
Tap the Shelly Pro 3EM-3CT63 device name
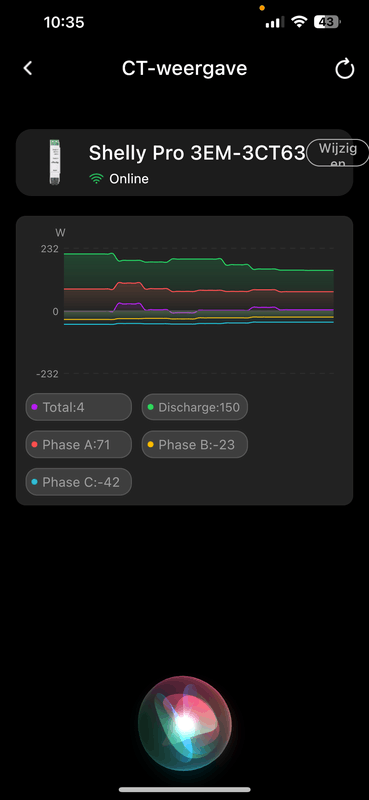(197, 153)
